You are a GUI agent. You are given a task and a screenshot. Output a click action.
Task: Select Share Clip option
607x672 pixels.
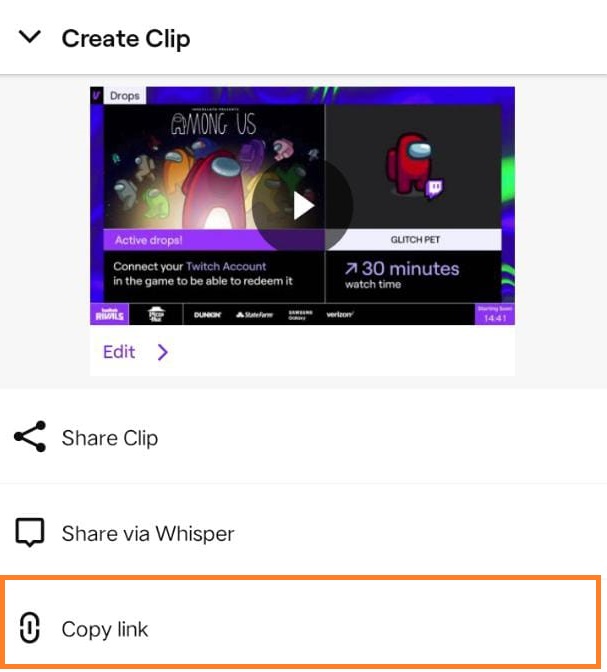tap(304, 437)
